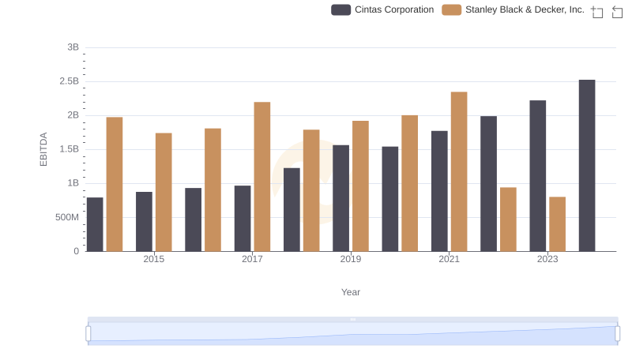
Task: Click the 2021 x-axis label
Action: [x=449, y=259]
